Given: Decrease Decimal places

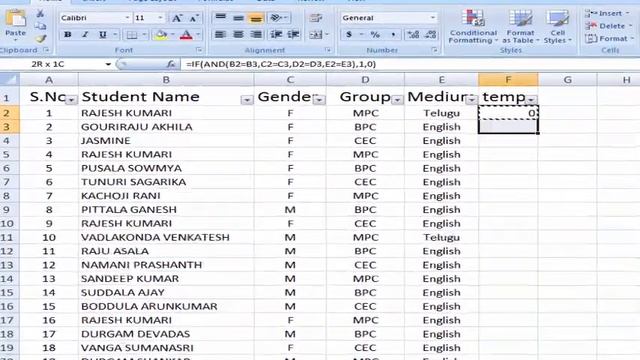Looking at the screenshot, I should point(431,35).
